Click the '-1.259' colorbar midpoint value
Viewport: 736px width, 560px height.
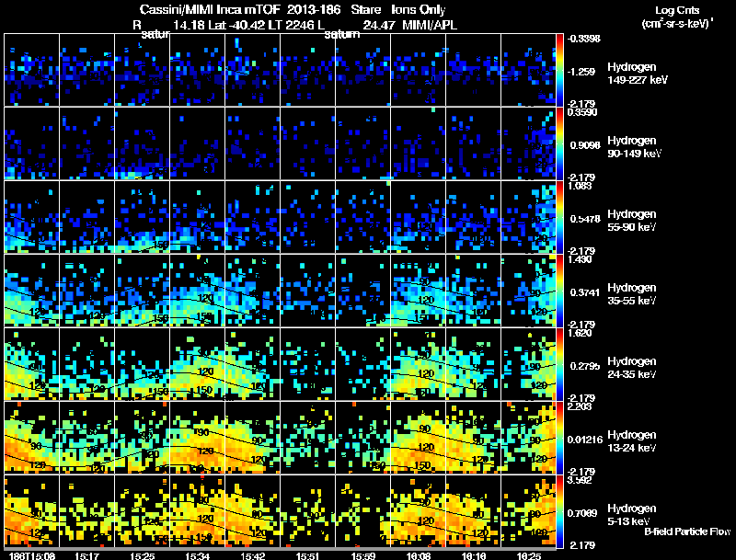tap(581, 72)
